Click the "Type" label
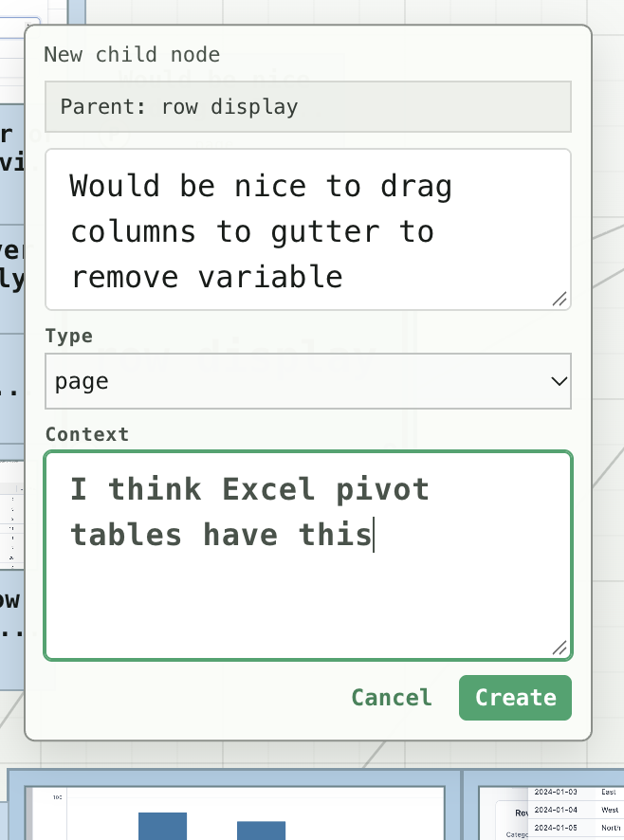 tap(69, 336)
